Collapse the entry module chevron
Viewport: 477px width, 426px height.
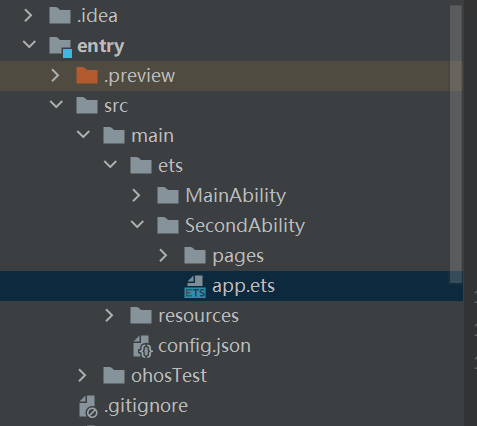tap(29, 44)
